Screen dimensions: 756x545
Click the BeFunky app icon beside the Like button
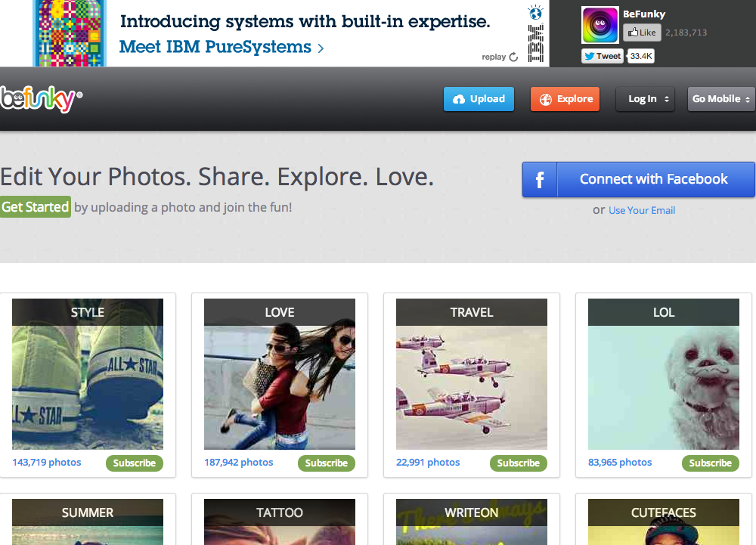(600, 25)
